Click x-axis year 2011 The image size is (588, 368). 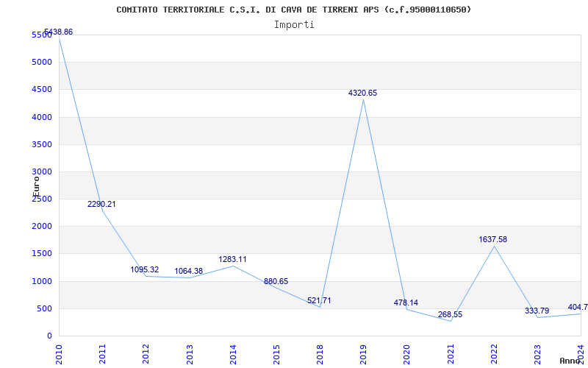click(102, 354)
